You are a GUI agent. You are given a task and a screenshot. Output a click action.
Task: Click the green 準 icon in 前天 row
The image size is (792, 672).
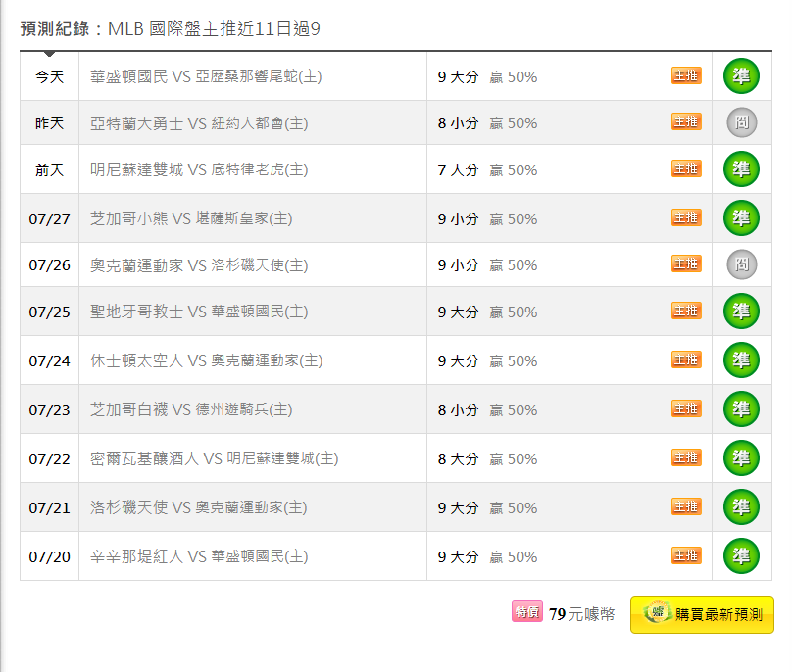tap(741, 169)
